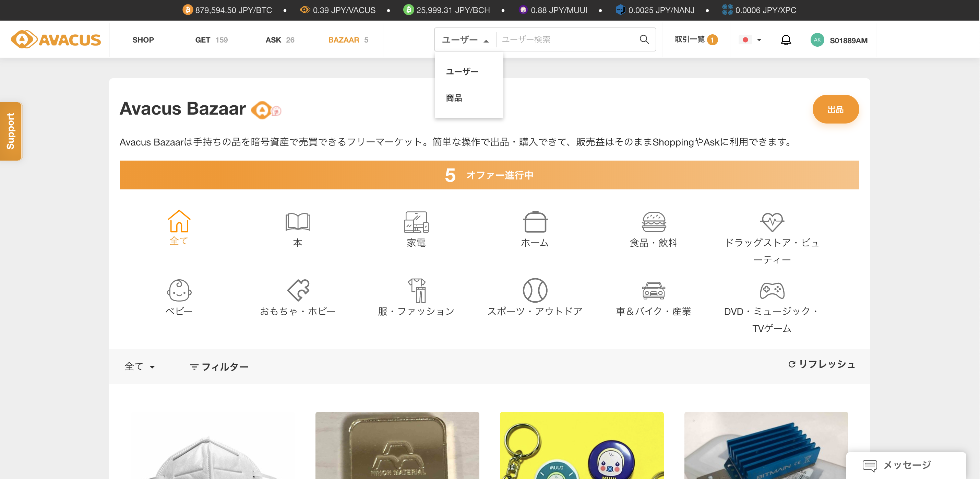Viewport: 980px width, 479px height.
Task: Open the language flag dropdown
Action: click(750, 39)
